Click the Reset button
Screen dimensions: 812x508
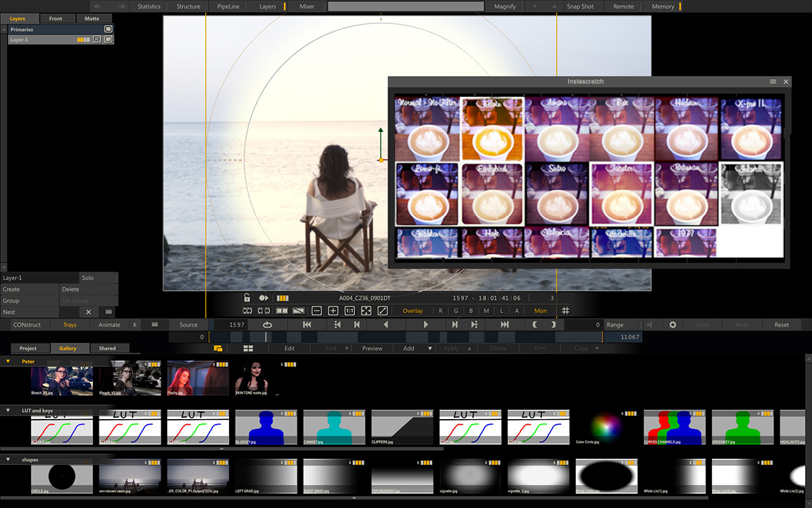coord(782,325)
